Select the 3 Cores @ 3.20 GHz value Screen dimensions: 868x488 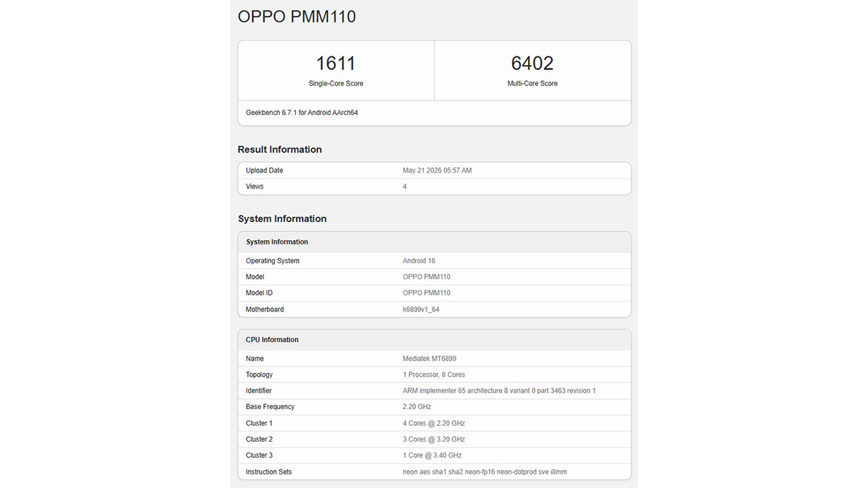tap(434, 439)
